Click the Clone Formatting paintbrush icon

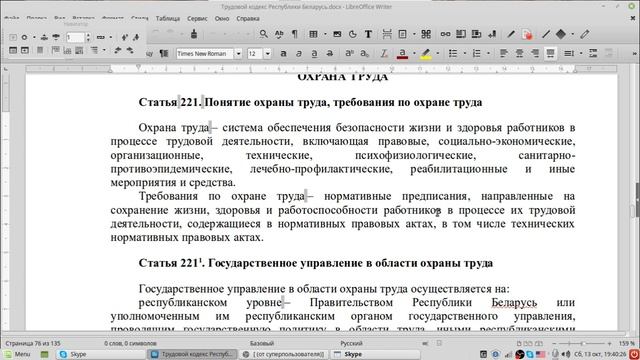[x=194, y=34]
